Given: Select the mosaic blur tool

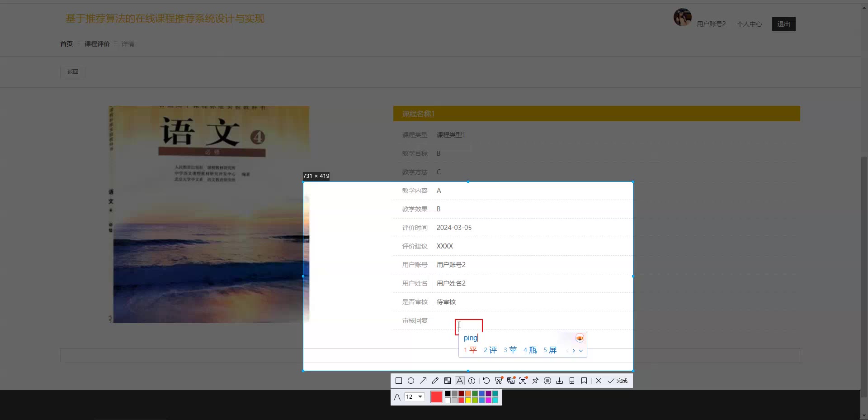Looking at the screenshot, I should [x=448, y=381].
